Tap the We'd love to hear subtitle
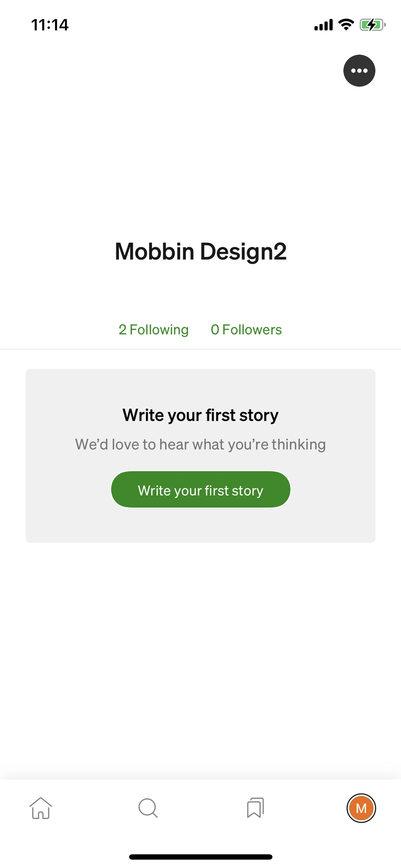Screen dimensions: 401x868 [x=200, y=445]
